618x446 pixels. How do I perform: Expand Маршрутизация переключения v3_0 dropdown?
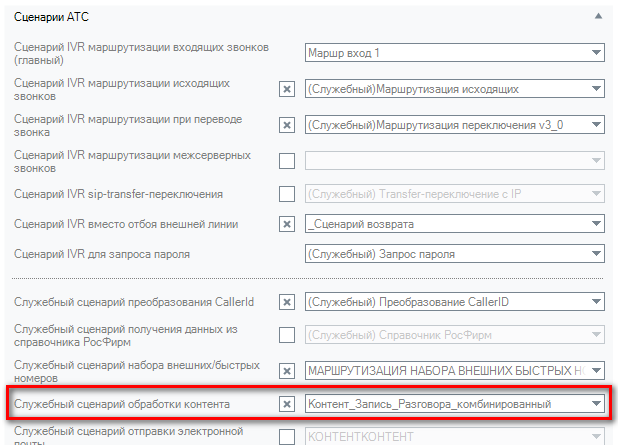pyautogui.click(x=596, y=125)
